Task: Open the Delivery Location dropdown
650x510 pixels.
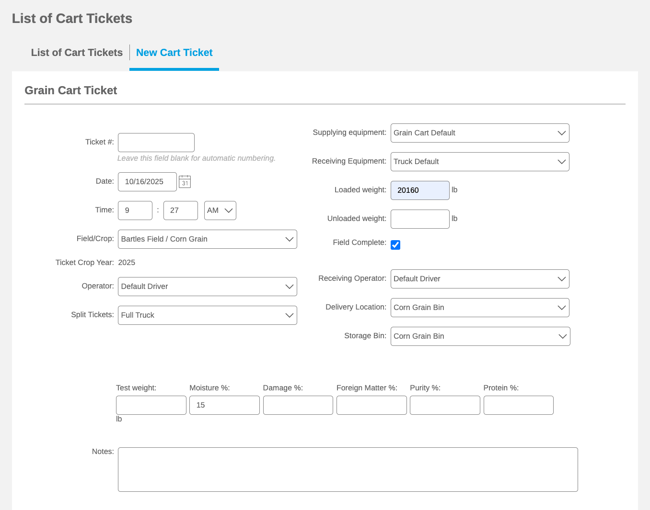Action: 479,308
